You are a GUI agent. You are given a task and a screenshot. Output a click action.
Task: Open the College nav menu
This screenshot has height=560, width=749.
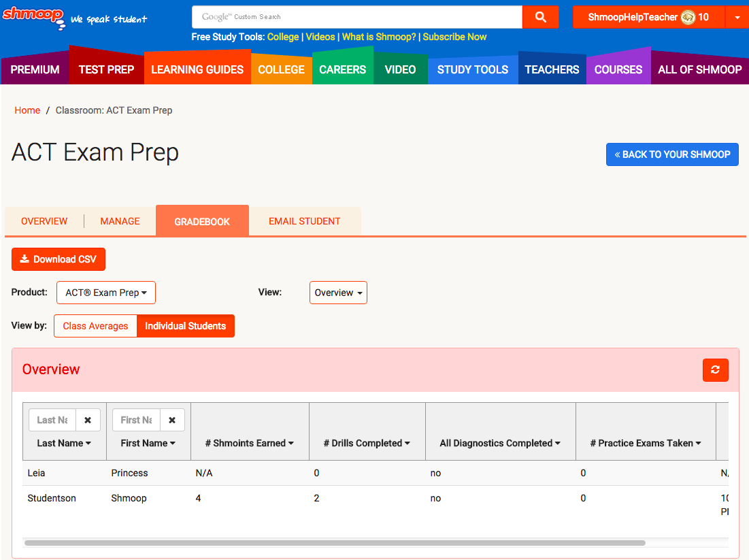[282, 69]
